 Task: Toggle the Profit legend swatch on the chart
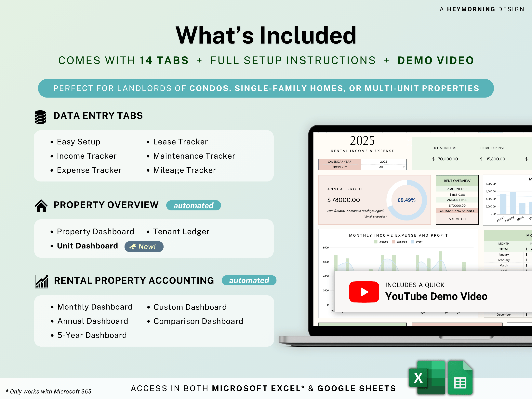pyautogui.click(x=413, y=242)
